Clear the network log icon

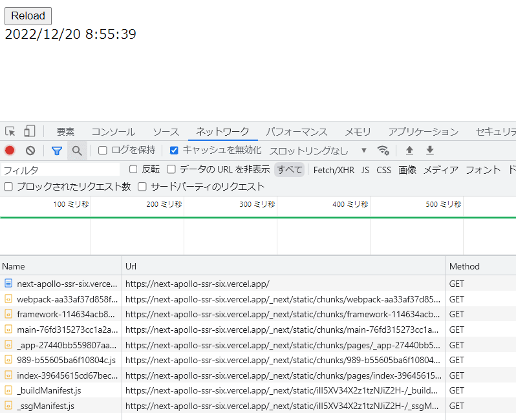[x=30, y=151]
